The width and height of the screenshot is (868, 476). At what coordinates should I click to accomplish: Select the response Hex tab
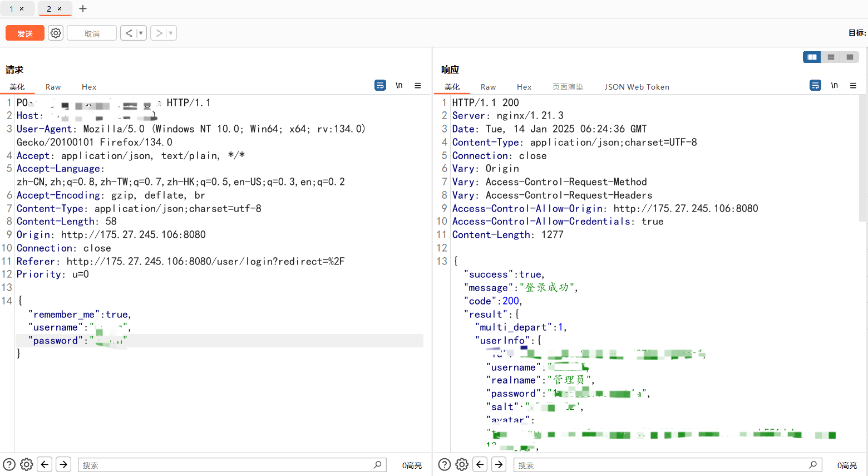click(x=524, y=87)
